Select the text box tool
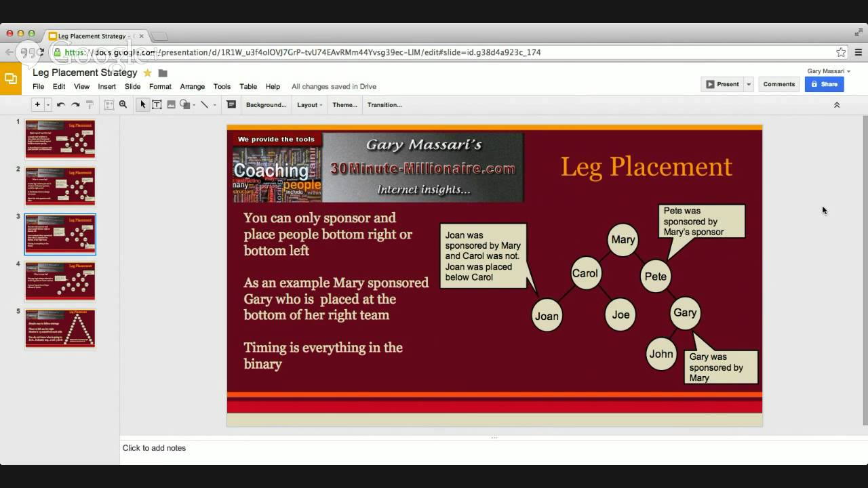The height and width of the screenshot is (488, 868). 157,104
